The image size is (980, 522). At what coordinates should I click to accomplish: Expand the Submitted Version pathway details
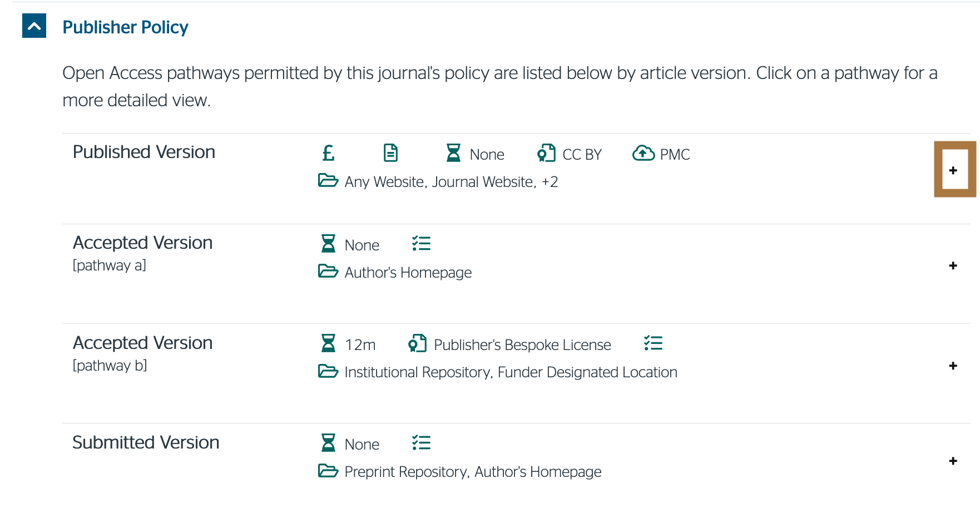pyautogui.click(x=953, y=461)
